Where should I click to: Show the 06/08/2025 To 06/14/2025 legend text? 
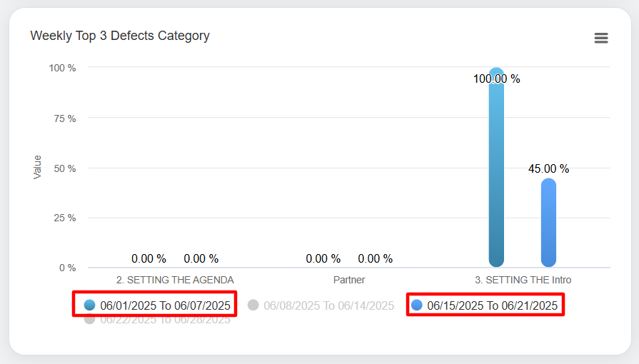coord(328,305)
